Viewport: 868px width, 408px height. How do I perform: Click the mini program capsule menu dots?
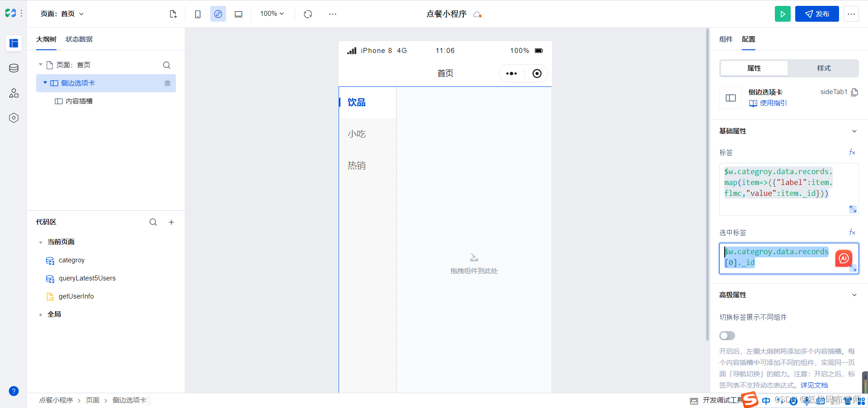coord(512,74)
